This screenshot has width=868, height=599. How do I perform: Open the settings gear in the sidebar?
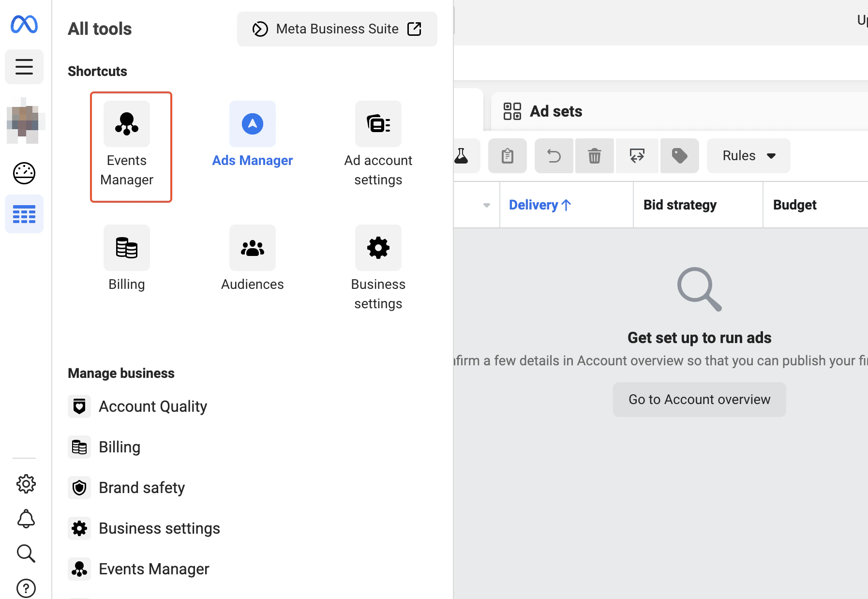pyautogui.click(x=26, y=484)
